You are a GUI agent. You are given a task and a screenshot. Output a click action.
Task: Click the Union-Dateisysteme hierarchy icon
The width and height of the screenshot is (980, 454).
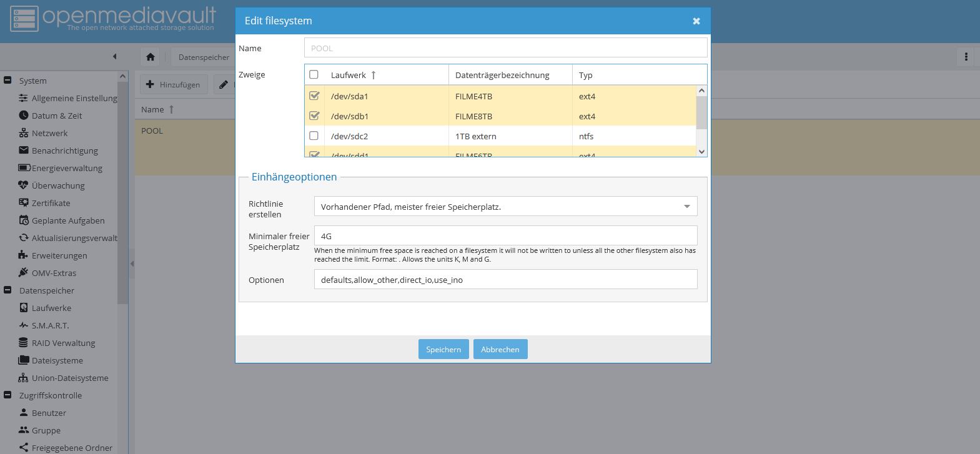click(x=24, y=378)
